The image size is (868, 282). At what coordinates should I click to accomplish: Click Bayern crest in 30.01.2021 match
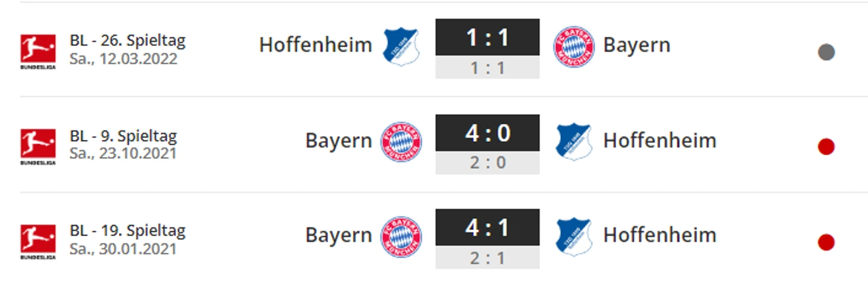coord(401,236)
